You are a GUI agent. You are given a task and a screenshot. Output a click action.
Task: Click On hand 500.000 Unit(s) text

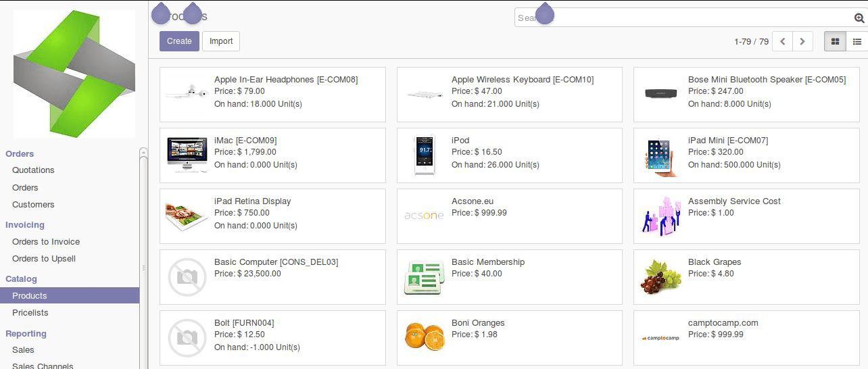734,165
